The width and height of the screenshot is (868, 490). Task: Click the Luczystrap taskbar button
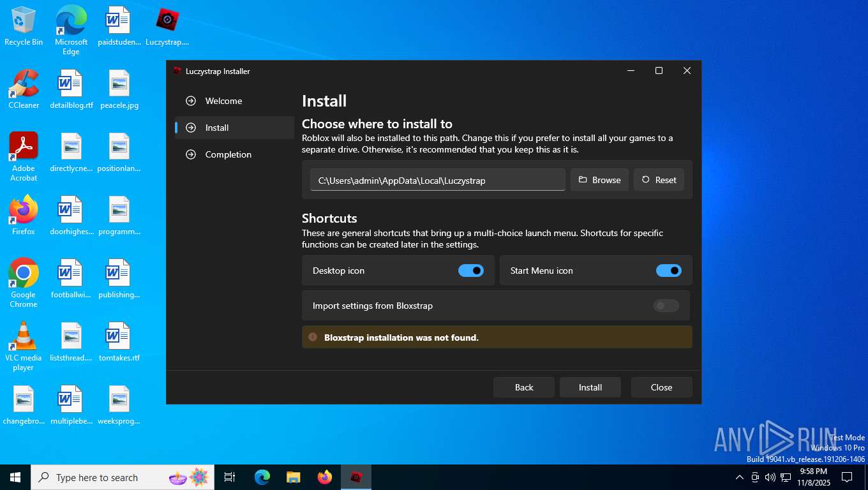coord(356,477)
